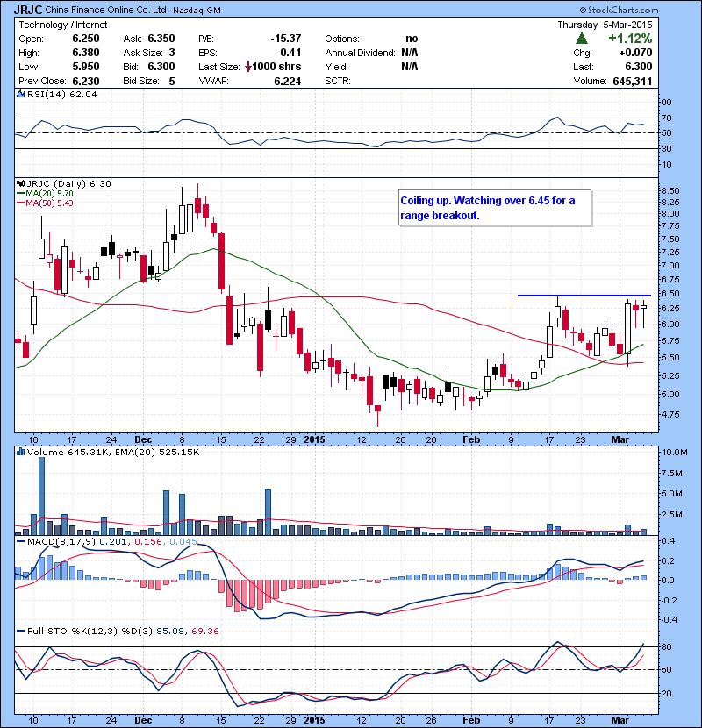Click the Chg value +0.070
The image size is (702, 728).
635,53
